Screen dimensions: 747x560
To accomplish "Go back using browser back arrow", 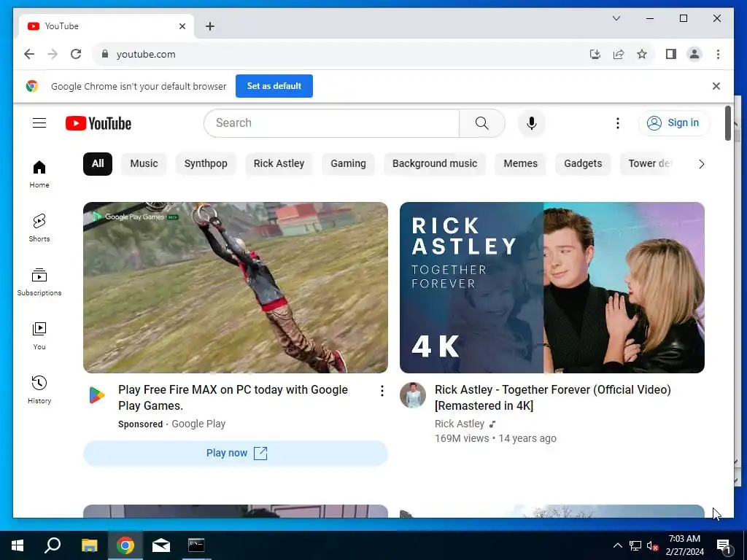I will [x=29, y=54].
